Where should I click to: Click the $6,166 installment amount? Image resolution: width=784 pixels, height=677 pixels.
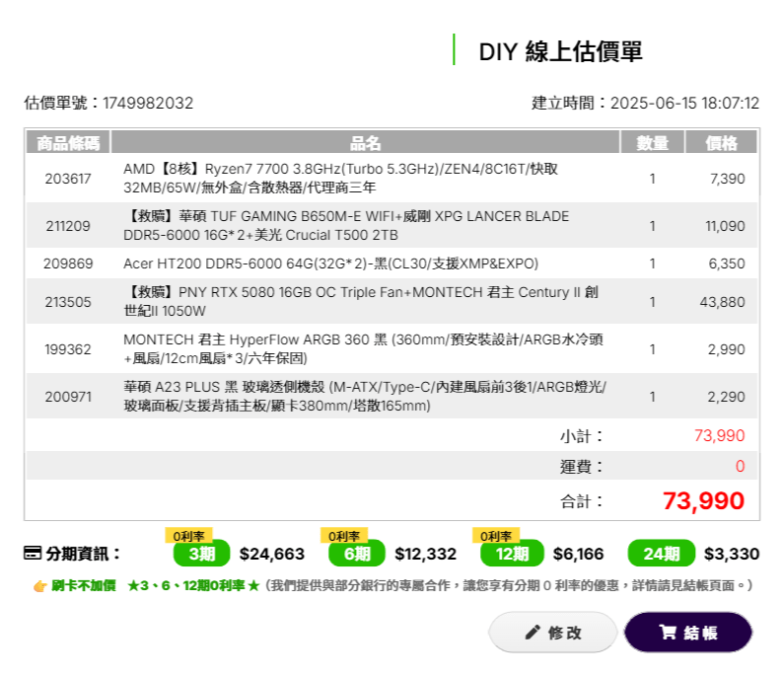579,554
